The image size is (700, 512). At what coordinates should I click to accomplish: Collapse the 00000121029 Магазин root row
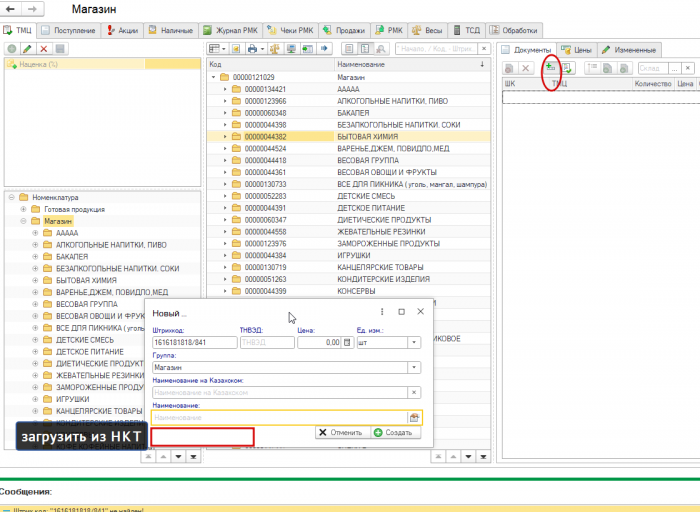pyautogui.click(x=213, y=77)
